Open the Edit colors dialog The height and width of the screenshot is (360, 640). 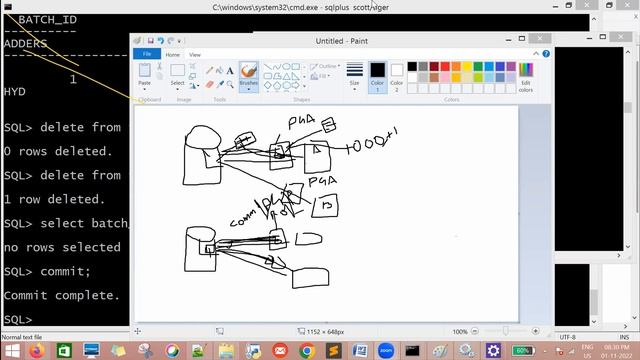coord(526,78)
